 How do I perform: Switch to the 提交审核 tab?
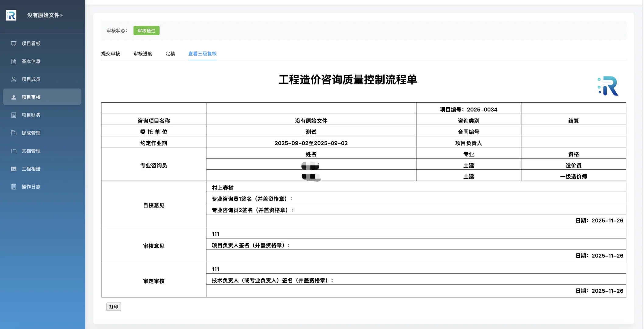tap(111, 53)
